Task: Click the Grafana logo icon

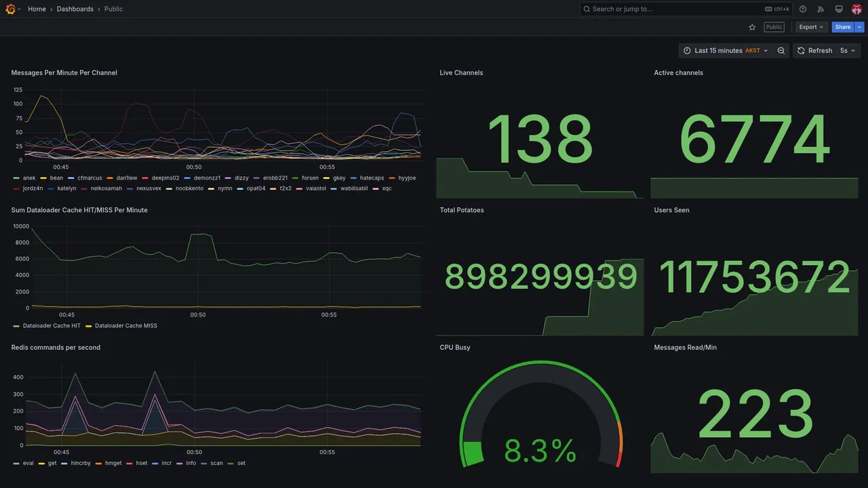Action: [x=10, y=9]
